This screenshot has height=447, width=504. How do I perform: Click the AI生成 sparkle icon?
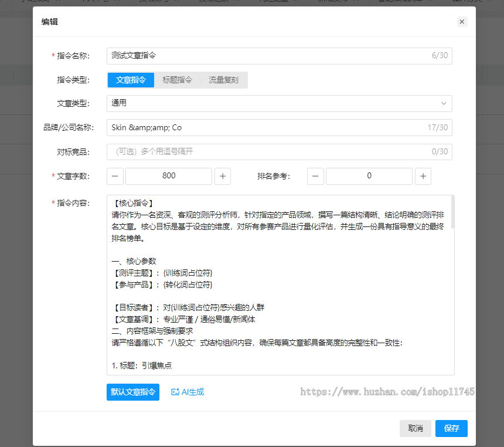coord(175,392)
